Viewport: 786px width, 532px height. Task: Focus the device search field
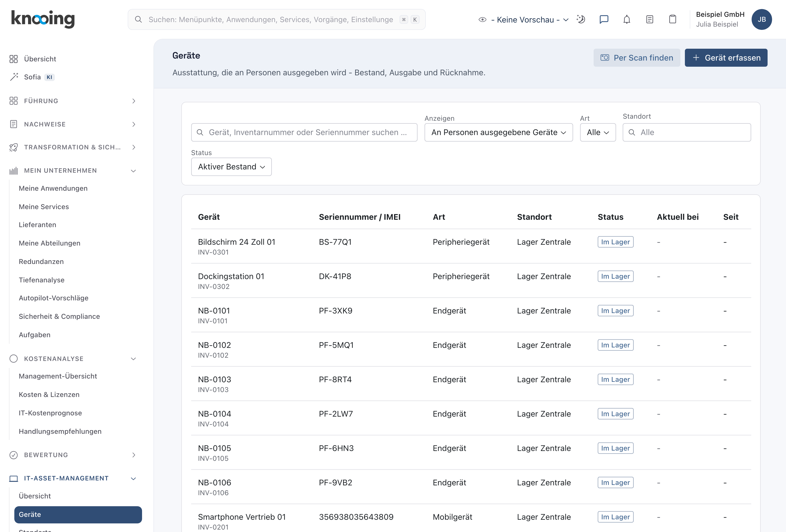point(304,132)
